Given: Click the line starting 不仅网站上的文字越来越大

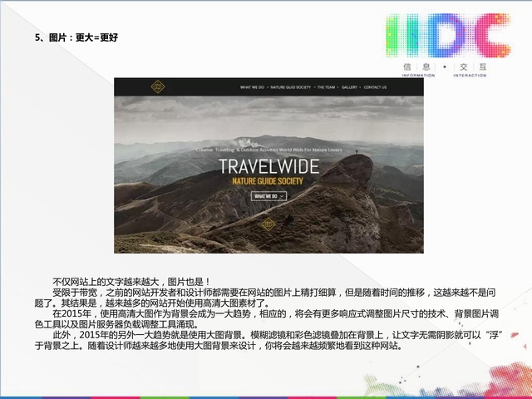Looking at the screenshot, I should 131,282.
